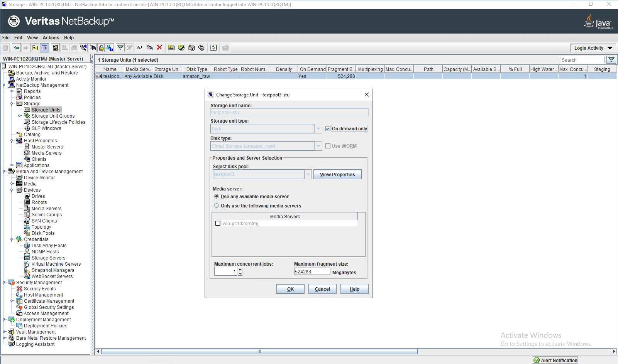Open the Actions menu

point(51,38)
